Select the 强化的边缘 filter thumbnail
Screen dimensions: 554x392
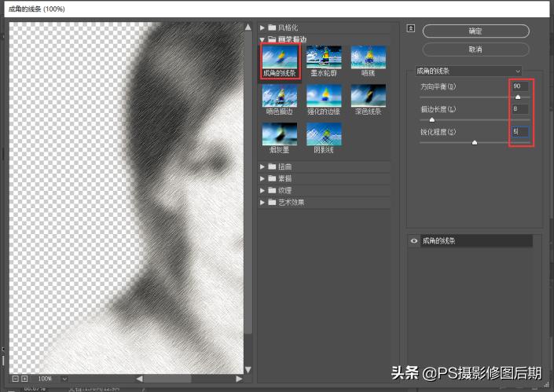click(x=324, y=96)
